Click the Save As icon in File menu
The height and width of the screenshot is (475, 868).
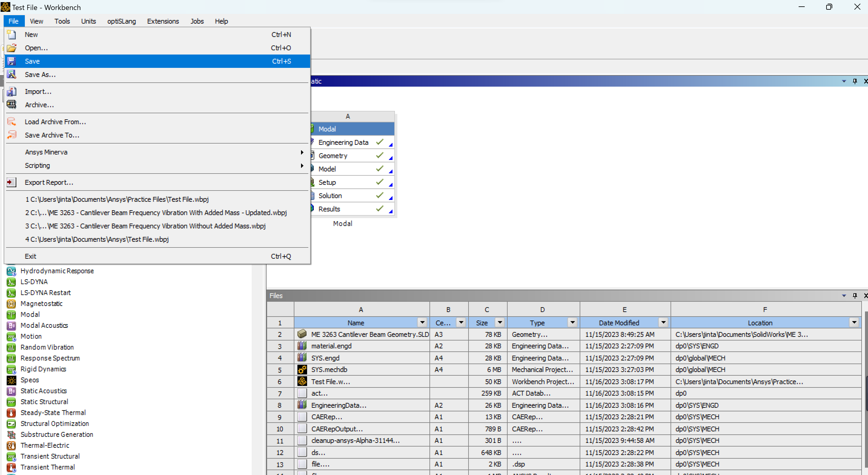tap(11, 75)
